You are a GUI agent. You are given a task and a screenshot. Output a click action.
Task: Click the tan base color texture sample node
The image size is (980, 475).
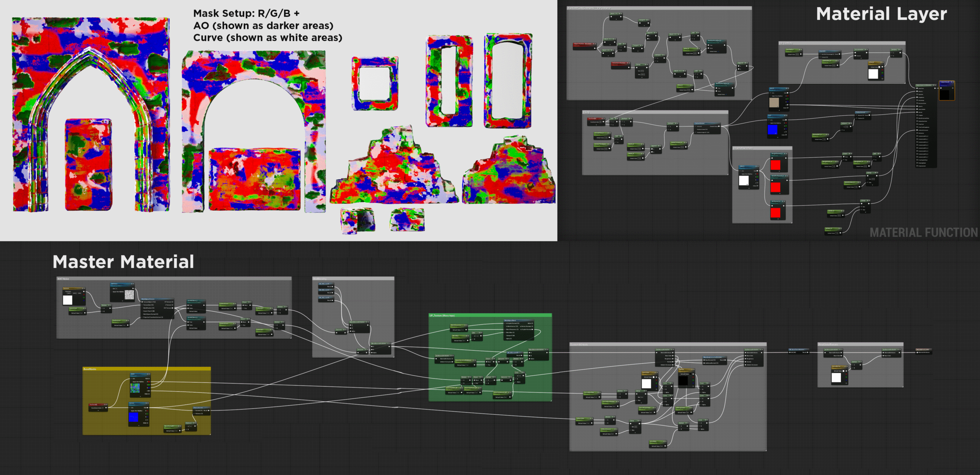774,102
